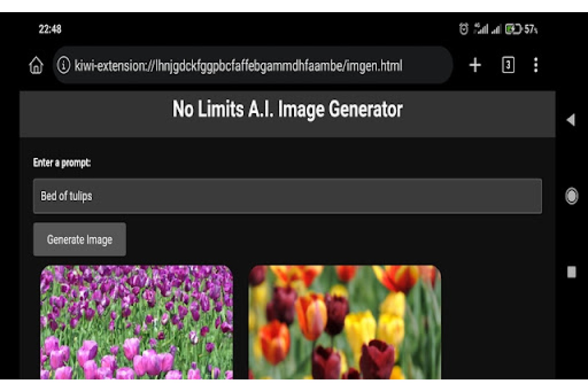Click the No Limits A.I. Image Generator heading

pyautogui.click(x=287, y=109)
